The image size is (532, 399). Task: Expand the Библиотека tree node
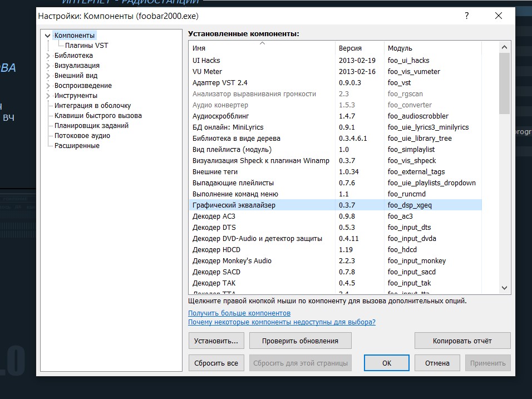point(48,56)
